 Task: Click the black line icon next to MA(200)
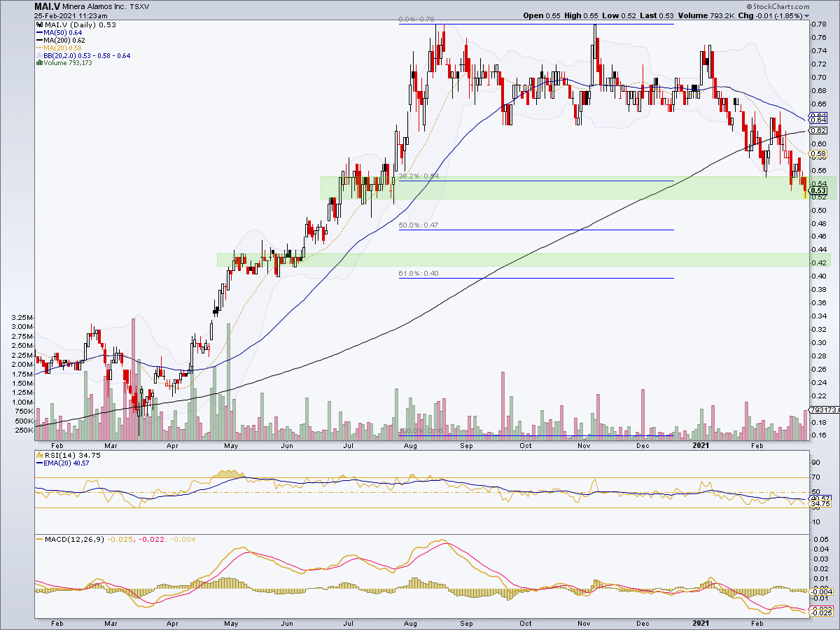coord(38,41)
